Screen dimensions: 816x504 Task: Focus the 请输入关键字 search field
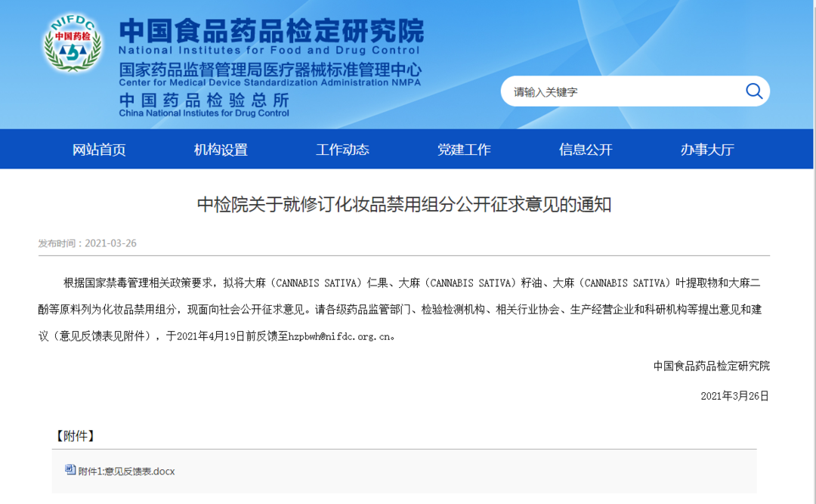[x=635, y=91]
